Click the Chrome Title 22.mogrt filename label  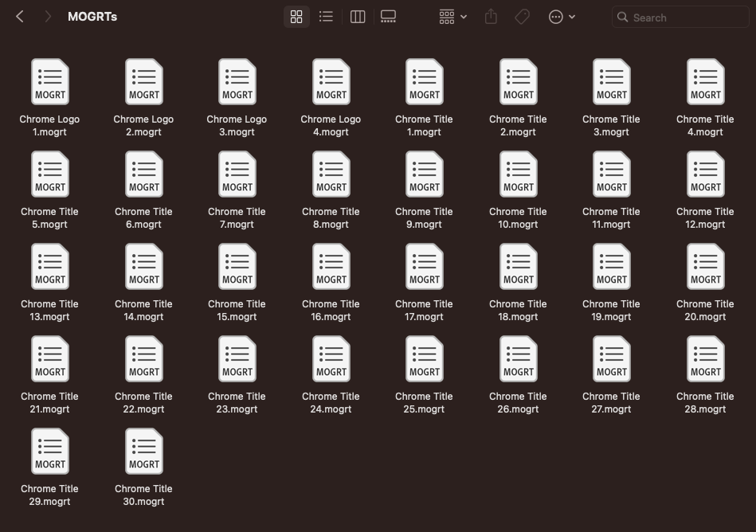[x=144, y=402]
